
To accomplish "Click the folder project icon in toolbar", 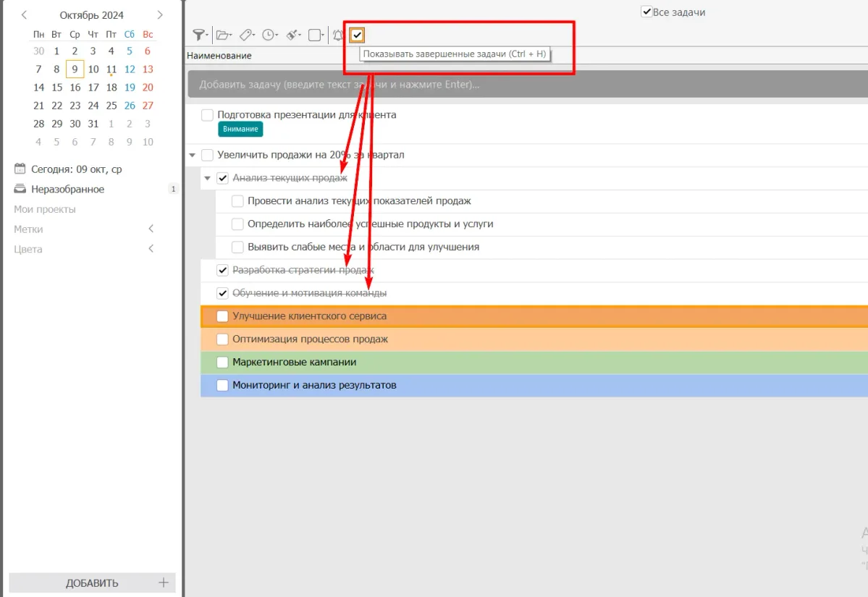I will coord(222,35).
